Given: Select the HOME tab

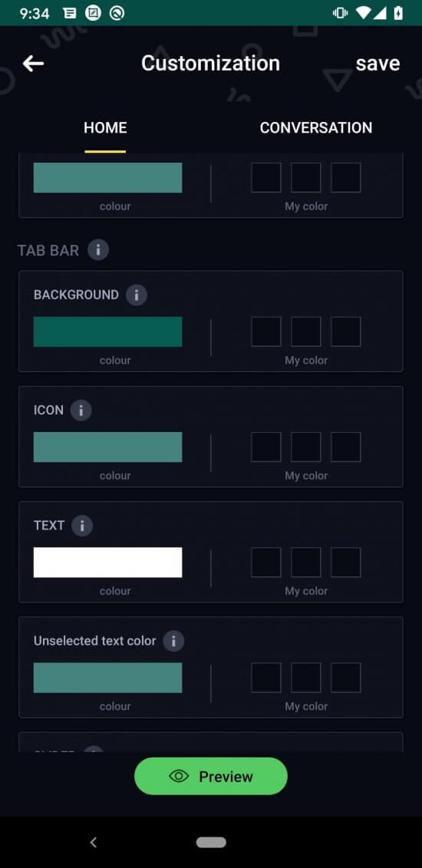Looking at the screenshot, I should click(x=105, y=128).
